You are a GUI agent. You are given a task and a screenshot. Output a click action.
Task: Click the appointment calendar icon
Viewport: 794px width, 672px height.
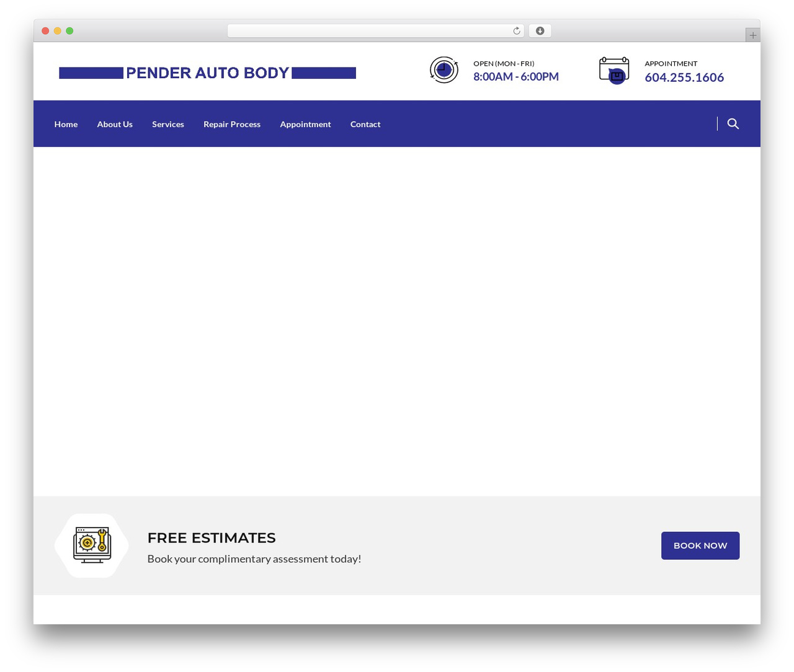pyautogui.click(x=614, y=71)
